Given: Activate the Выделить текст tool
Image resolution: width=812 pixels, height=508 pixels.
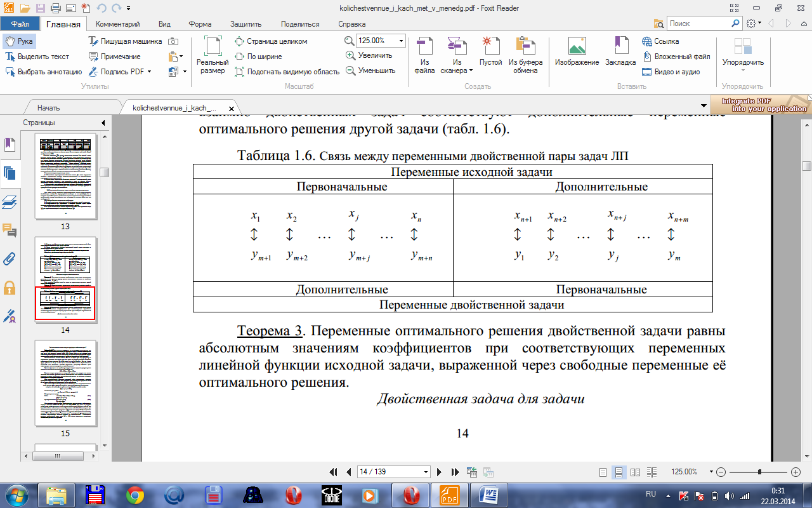Looking at the screenshot, I should (38, 56).
